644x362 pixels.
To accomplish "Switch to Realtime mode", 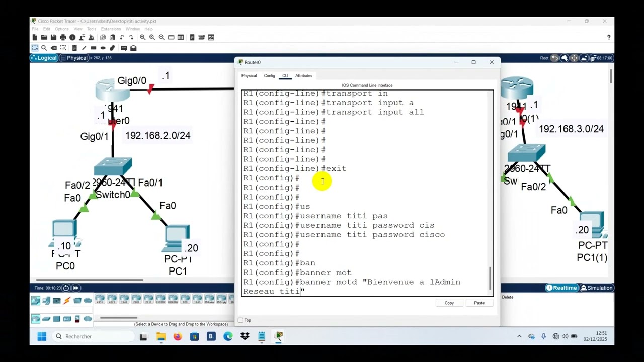I will pos(561,288).
